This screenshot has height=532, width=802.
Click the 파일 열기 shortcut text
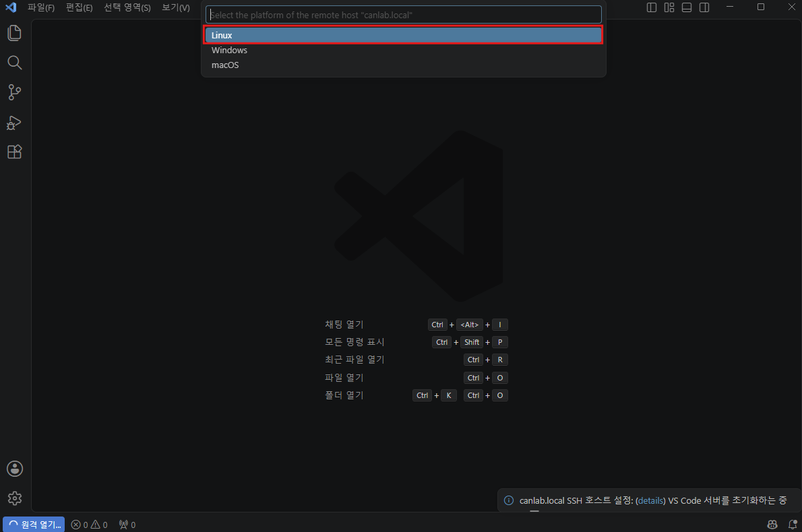tap(344, 378)
